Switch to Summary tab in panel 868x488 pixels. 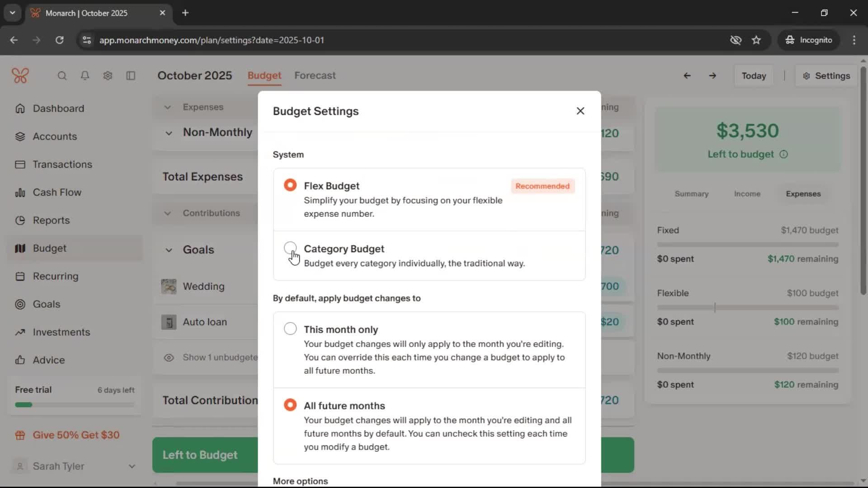pyautogui.click(x=691, y=194)
